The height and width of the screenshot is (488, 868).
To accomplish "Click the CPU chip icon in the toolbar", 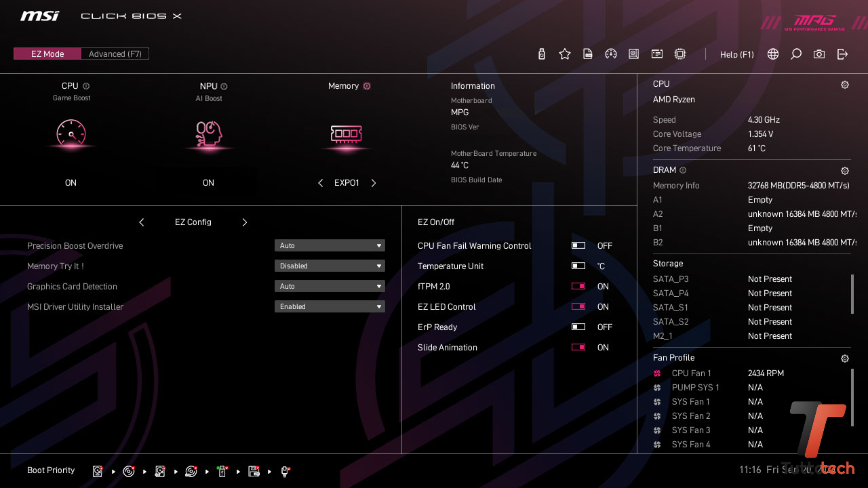I will pos(680,54).
